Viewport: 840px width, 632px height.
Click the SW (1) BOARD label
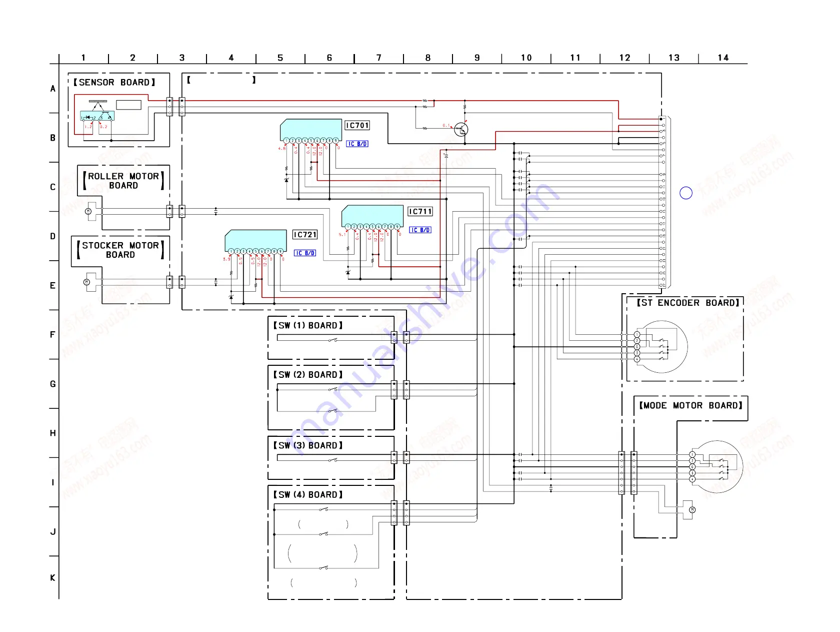point(308,326)
